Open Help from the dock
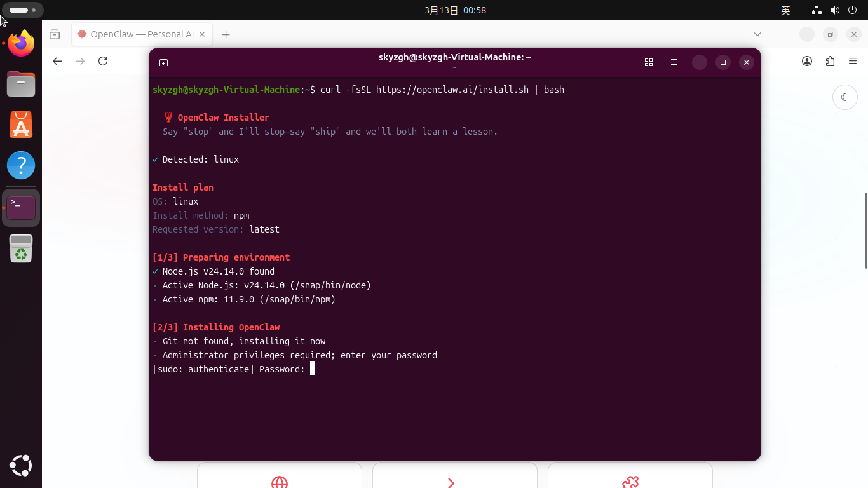 coord(21,165)
